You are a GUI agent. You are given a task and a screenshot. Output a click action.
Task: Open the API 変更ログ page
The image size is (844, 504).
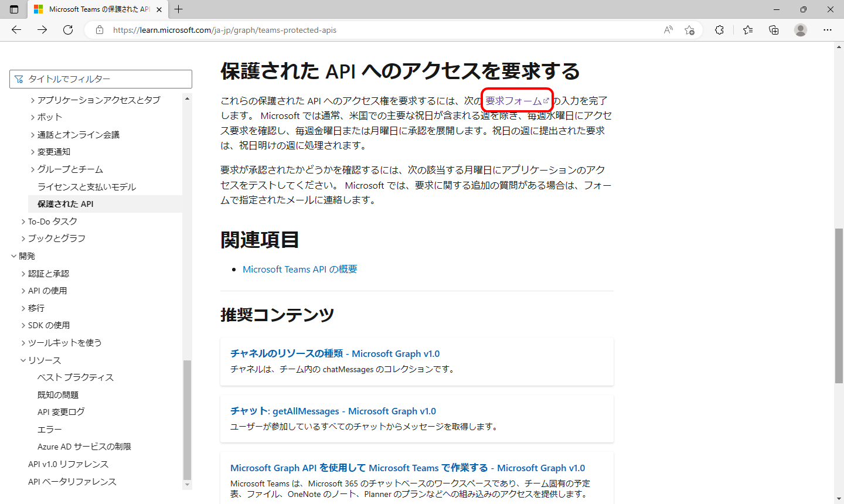click(x=61, y=412)
